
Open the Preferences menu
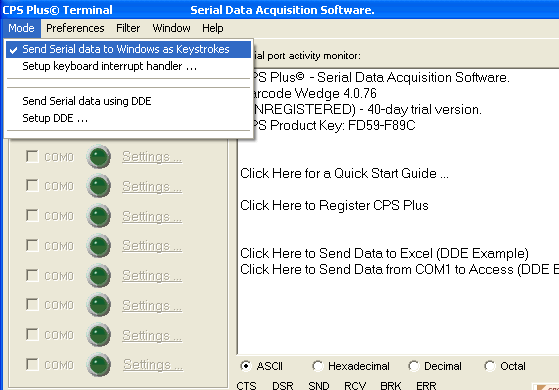75,28
